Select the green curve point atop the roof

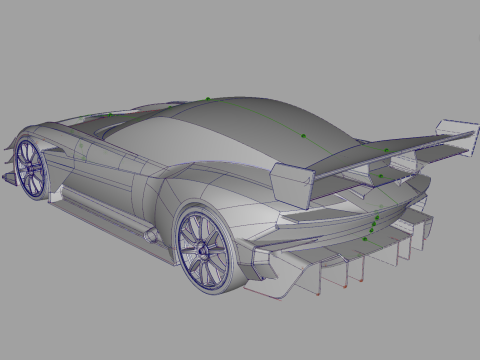(x=208, y=99)
